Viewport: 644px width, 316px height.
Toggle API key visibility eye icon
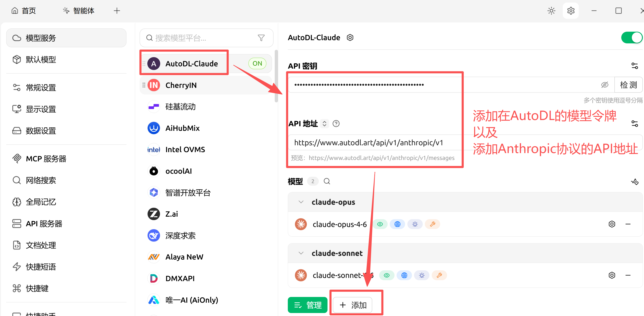[605, 85]
